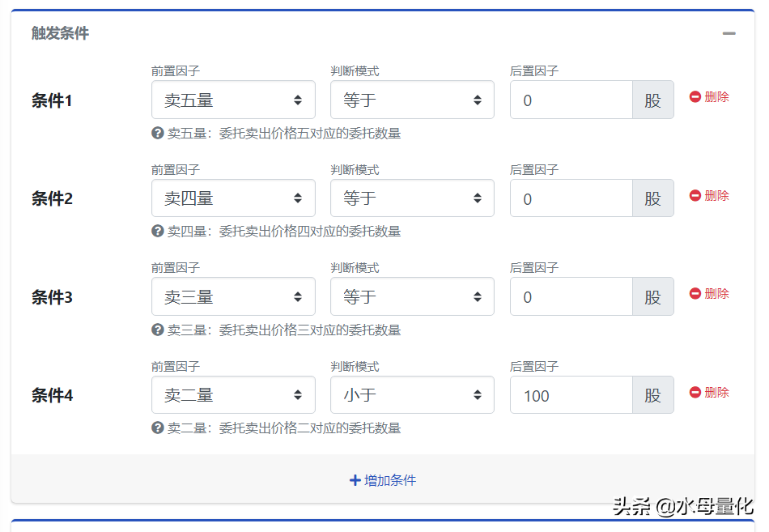The width and height of the screenshot is (769, 532).
Task: Collapse the 触发条件 panel with minus icon
Action: coord(729,33)
